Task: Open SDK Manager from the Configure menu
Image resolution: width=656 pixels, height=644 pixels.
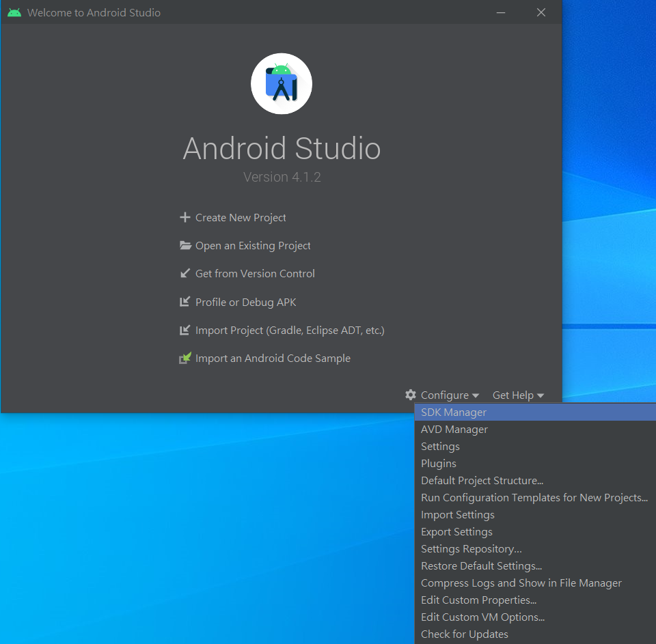Action: point(535,412)
